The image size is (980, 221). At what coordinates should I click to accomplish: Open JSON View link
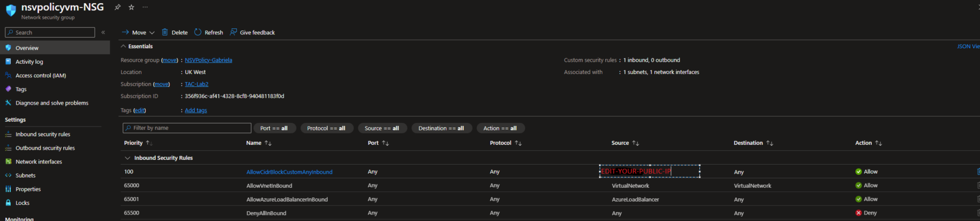(x=968, y=47)
